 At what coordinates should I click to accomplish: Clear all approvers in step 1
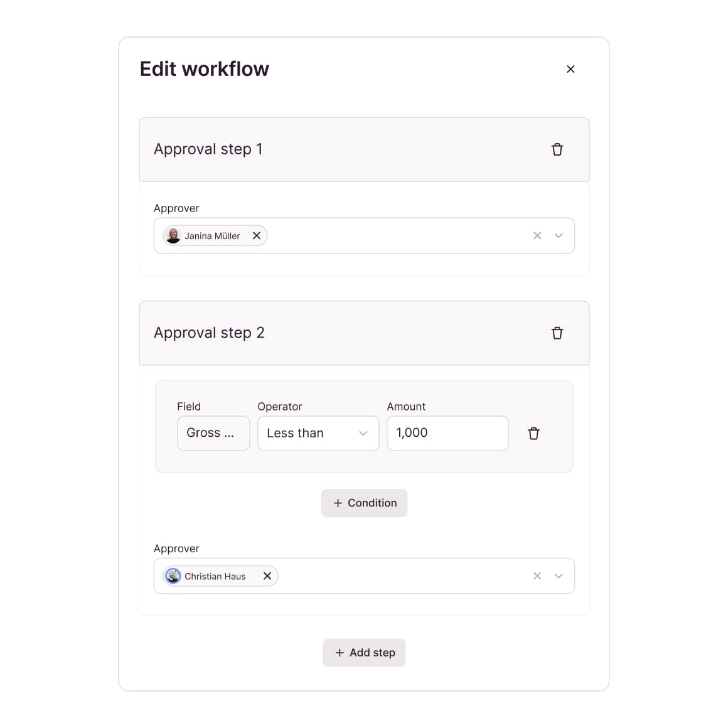[x=537, y=236]
